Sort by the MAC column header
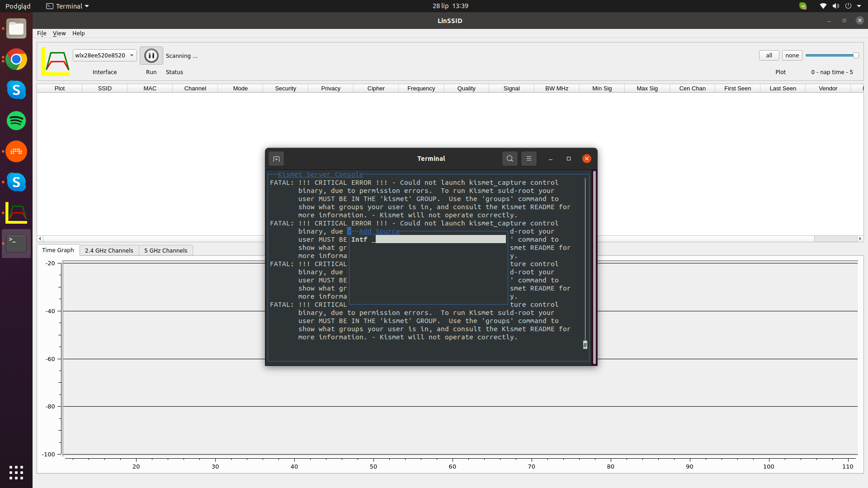Screen dimensions: 868x488 150,89
